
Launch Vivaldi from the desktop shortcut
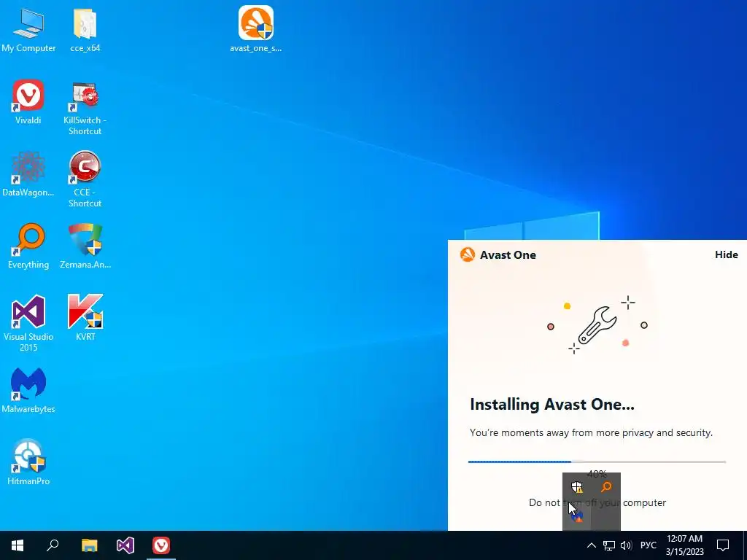[x=28, y=102]
